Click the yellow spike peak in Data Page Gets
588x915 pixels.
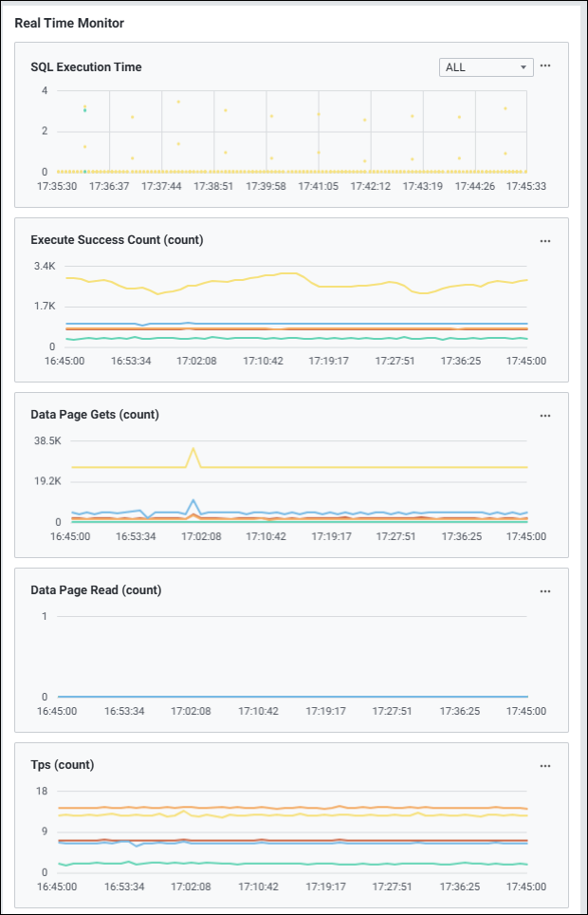coord(193,449)
